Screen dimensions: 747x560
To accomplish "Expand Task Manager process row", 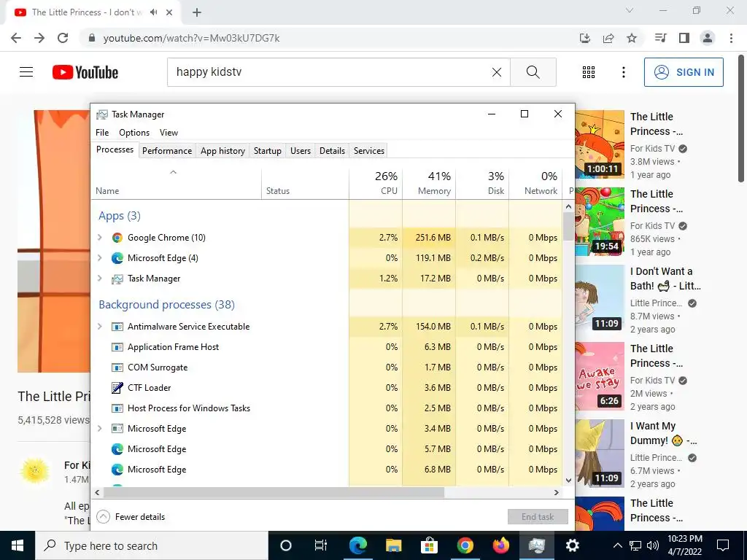I will [x=99, y=278].
